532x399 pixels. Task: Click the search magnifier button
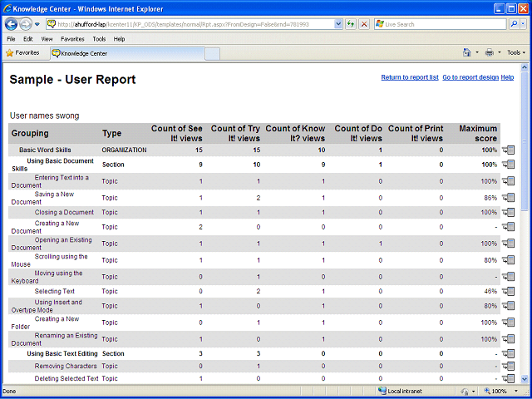(515, 24)
